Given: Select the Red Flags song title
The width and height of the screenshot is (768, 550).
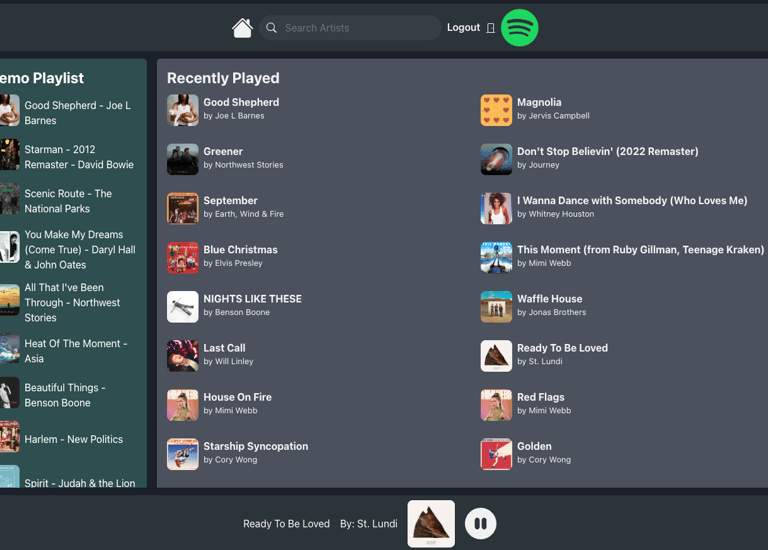Looking at the screenshot, I should (x=541, y=397).
